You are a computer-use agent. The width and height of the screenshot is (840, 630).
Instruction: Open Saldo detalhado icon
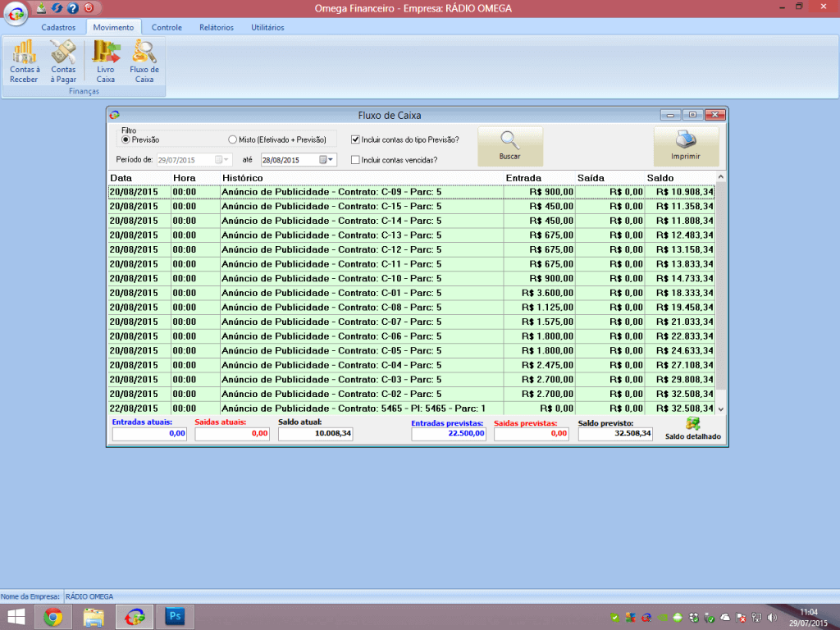[693, 428]
